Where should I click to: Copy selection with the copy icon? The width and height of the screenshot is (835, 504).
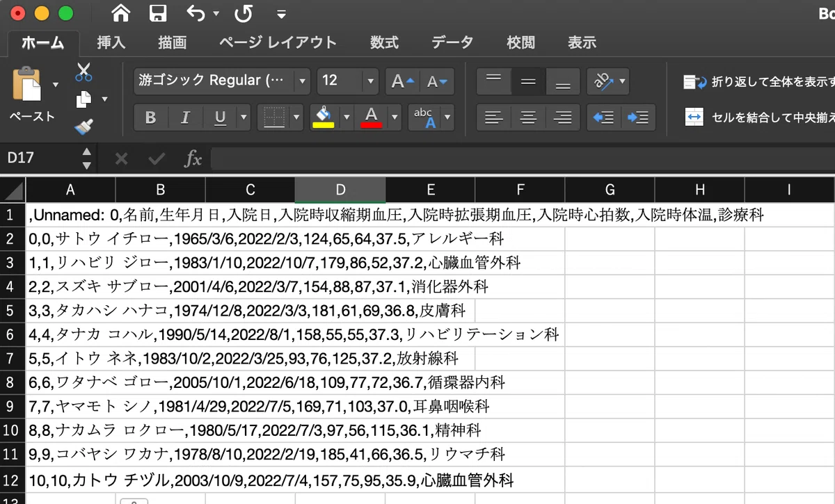pos(83,99)
